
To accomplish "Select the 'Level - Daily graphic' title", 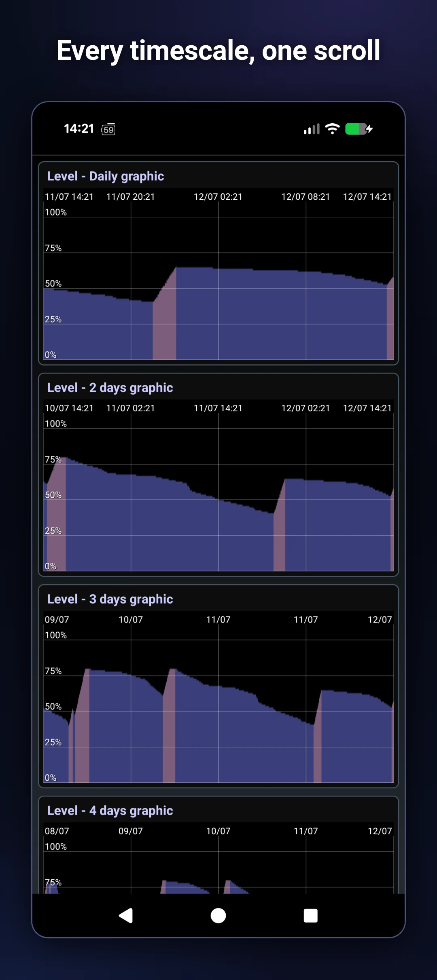I will 106,176.
